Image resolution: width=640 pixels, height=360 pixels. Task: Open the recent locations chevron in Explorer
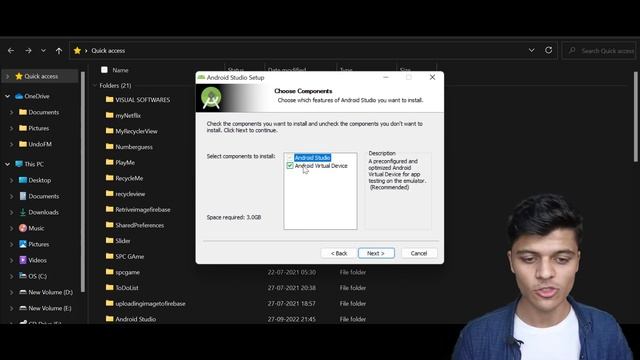(43, 51)
